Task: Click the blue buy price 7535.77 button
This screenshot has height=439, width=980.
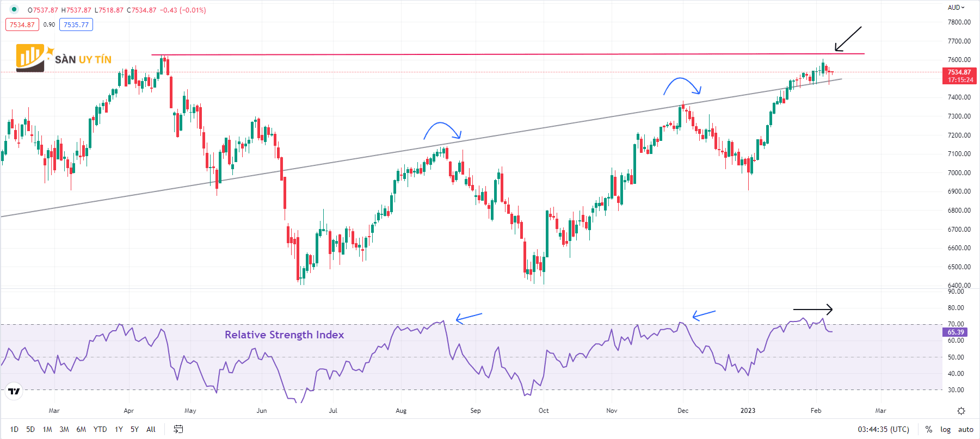Action: [76, 24]
